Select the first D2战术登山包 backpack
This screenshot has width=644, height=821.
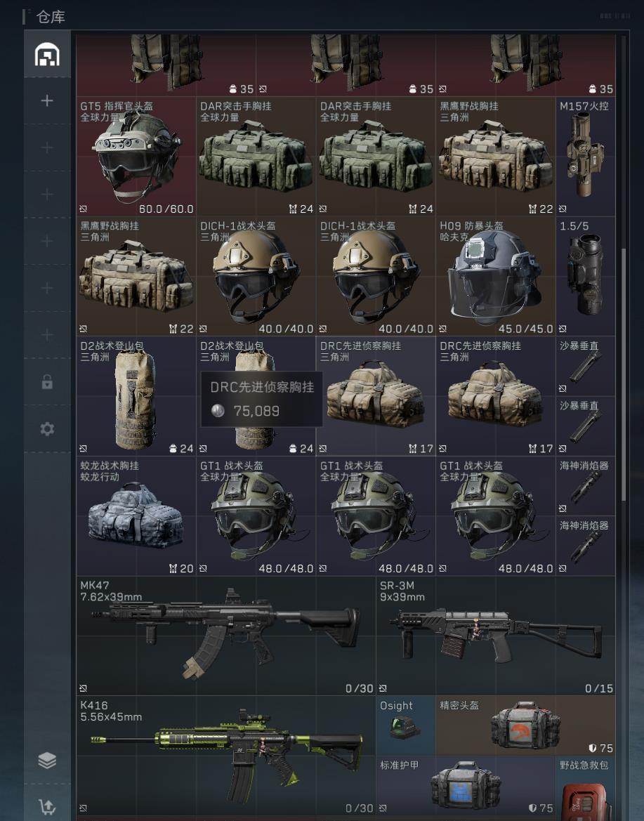click(136, 396)
